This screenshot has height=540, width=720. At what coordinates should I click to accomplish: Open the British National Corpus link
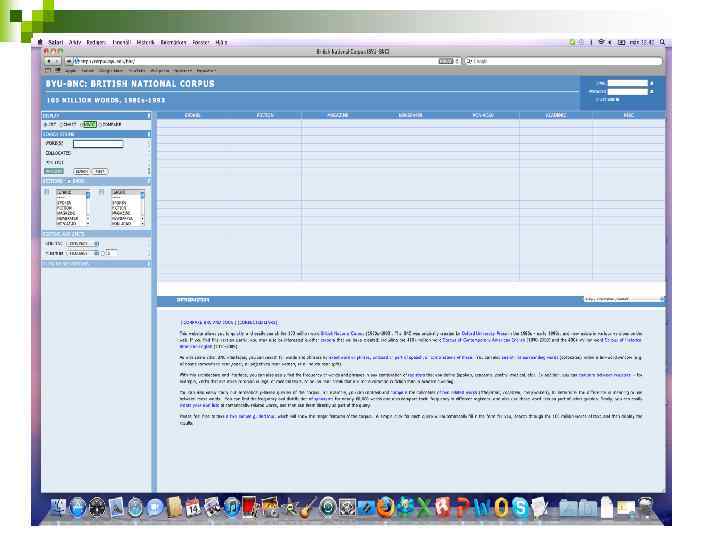point(342,334)
